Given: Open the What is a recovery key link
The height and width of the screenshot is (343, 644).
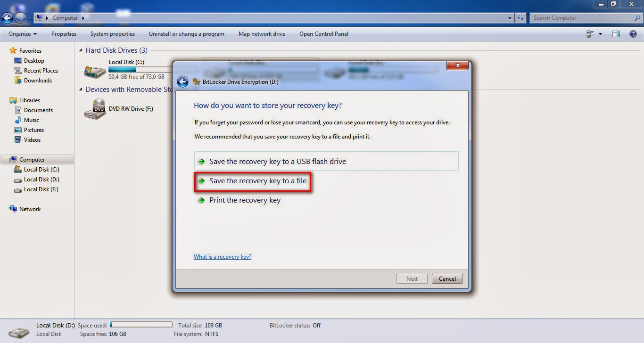Looking at the screenshot, I should [223, 257].
